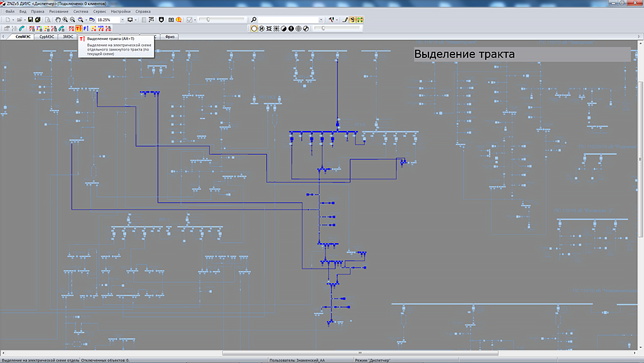The width and height of the screenshot is (644, 363).
Task: Open the New document dropdown arrow
Action: 13,20
